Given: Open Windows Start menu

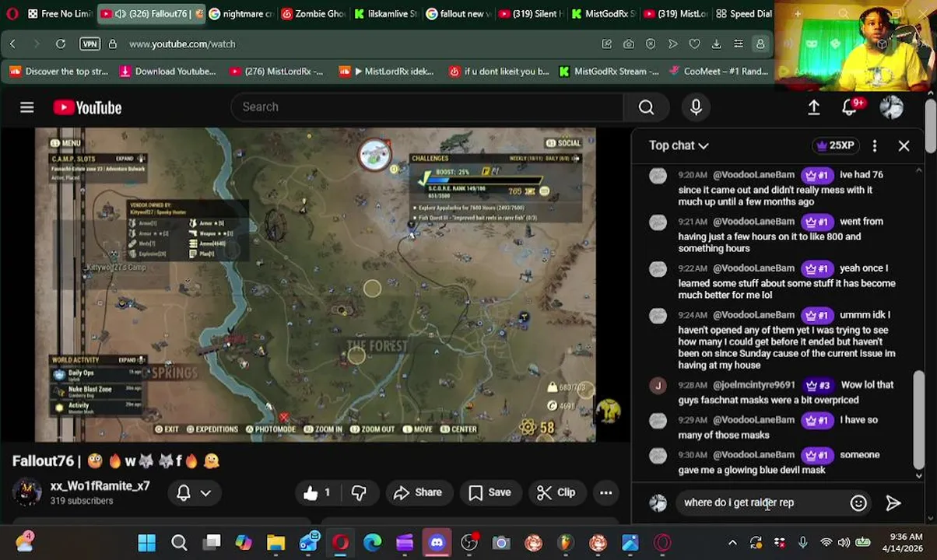Looking at the screenshot, I should [x=146, y=543].
